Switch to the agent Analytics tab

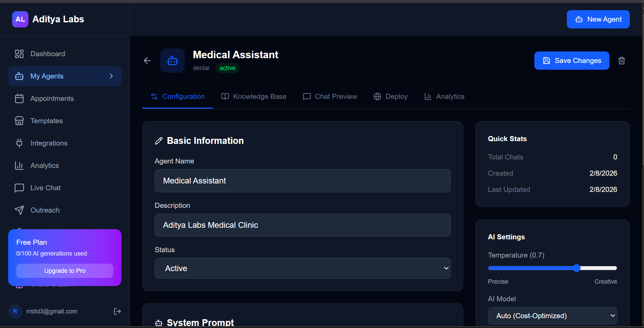444,96
